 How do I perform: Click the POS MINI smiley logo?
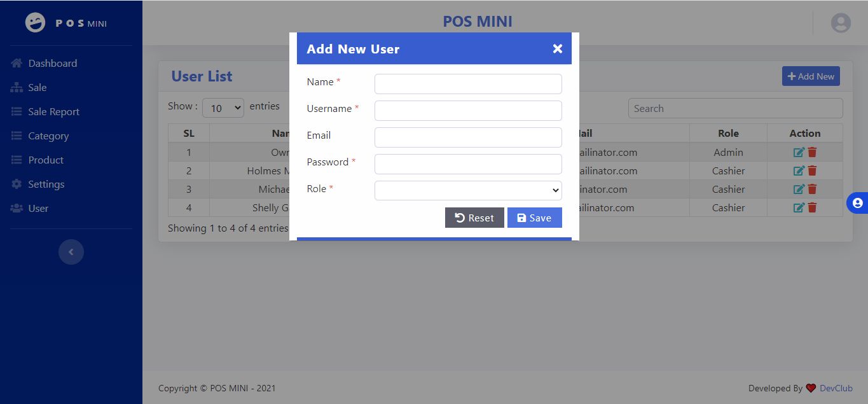(36, 23)
